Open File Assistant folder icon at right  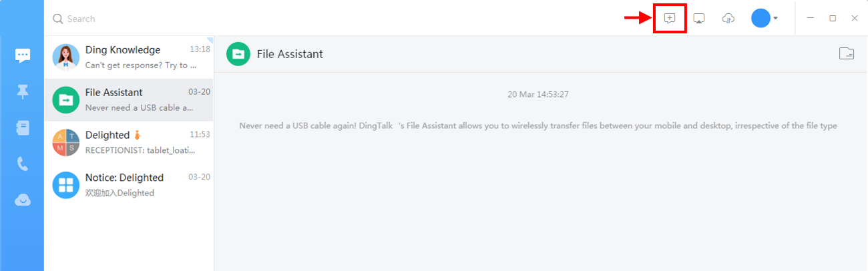click(847, 53)
